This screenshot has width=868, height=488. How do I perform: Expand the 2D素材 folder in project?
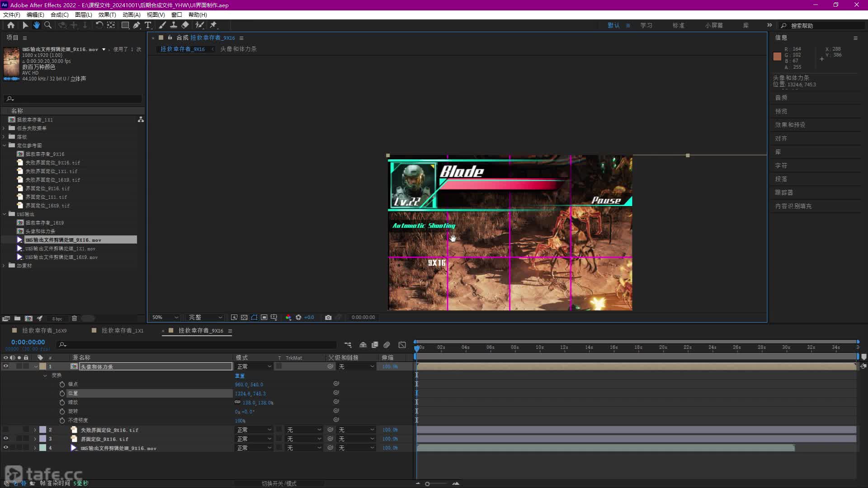pyautogui.click(x=4, y=266)
